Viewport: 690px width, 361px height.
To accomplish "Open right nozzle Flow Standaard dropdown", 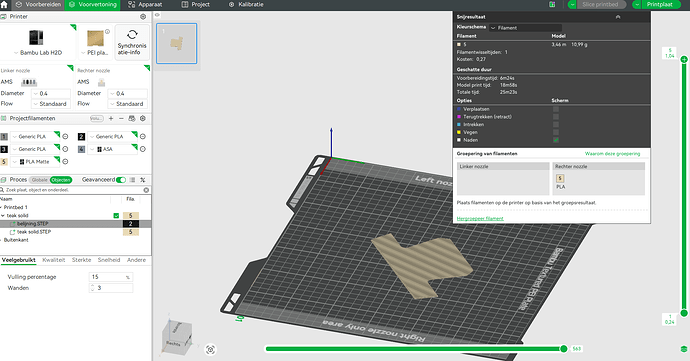I will pyautogui.click(x=128, y=104).
